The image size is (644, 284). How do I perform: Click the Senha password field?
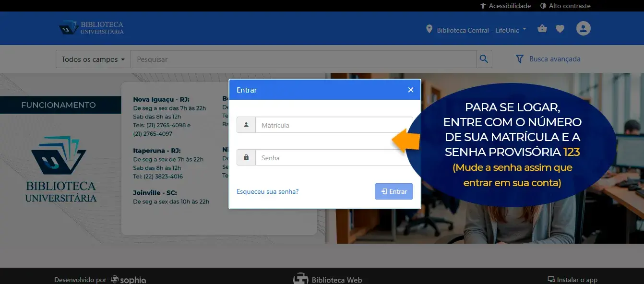[334, 158]
